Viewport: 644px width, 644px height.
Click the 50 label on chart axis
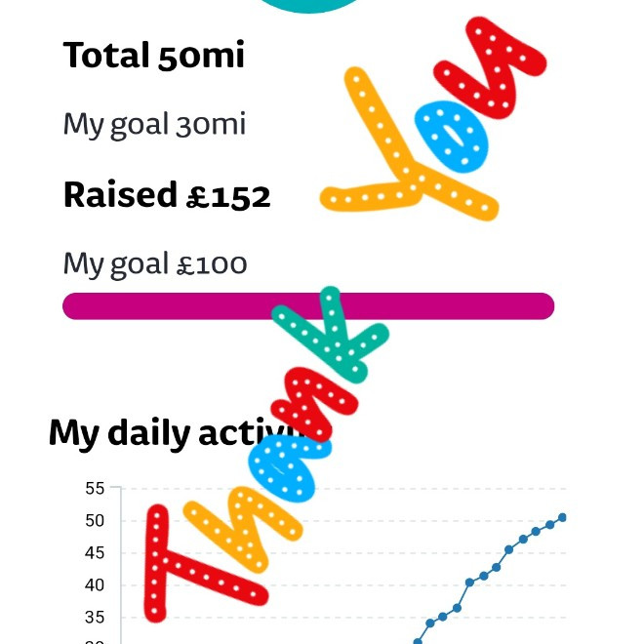coord(94,520)
